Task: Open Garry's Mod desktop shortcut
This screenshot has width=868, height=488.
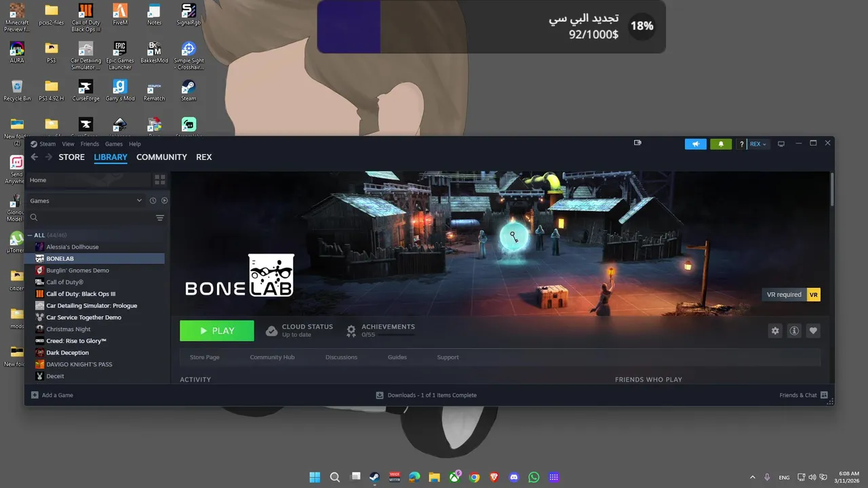Action: click(120, 91)
